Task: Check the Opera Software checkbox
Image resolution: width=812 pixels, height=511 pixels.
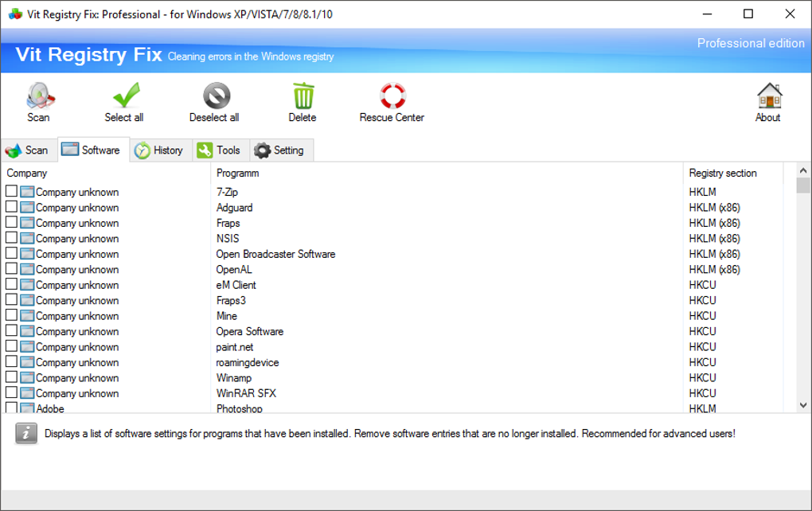Action: tap(11, 330)
